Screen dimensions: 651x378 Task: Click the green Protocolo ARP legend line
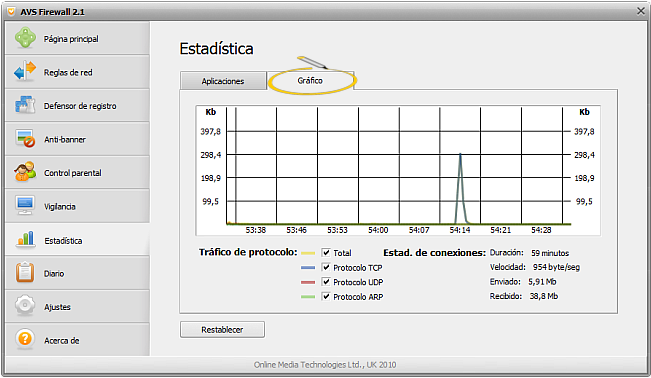pyautogui.click(x=308, y=297)
